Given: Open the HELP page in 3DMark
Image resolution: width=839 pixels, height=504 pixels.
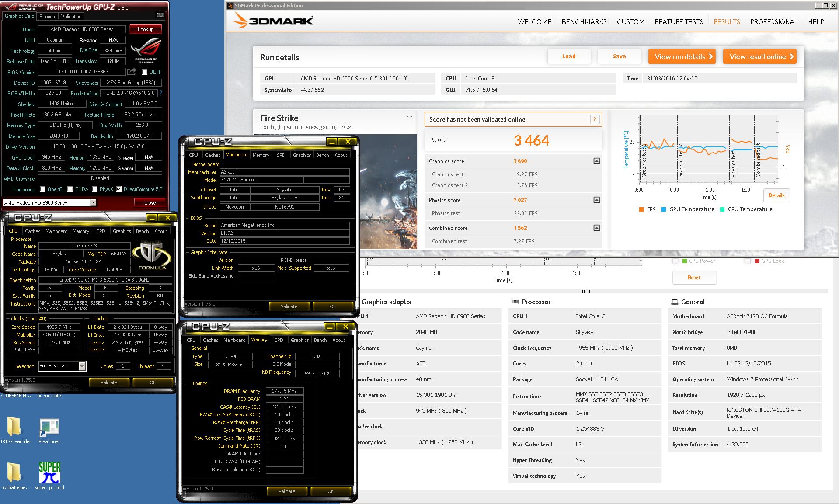Looking at the screenshot, I should [x=816, y=21].
